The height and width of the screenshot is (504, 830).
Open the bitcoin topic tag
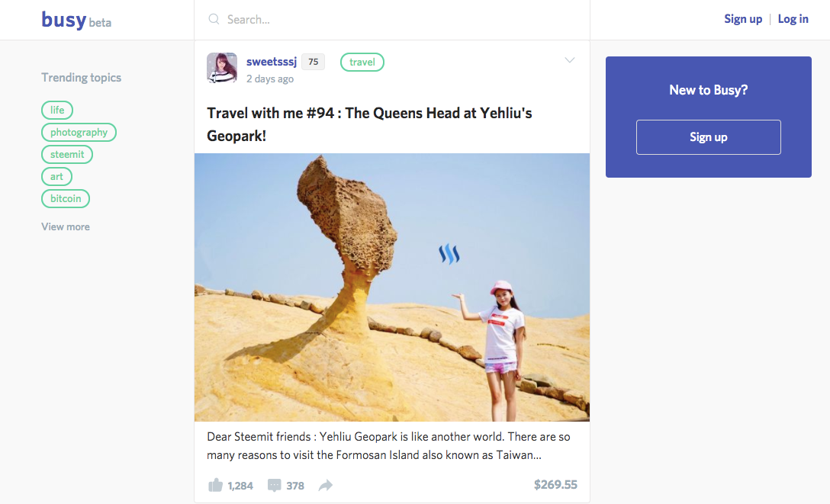[66, 199]
